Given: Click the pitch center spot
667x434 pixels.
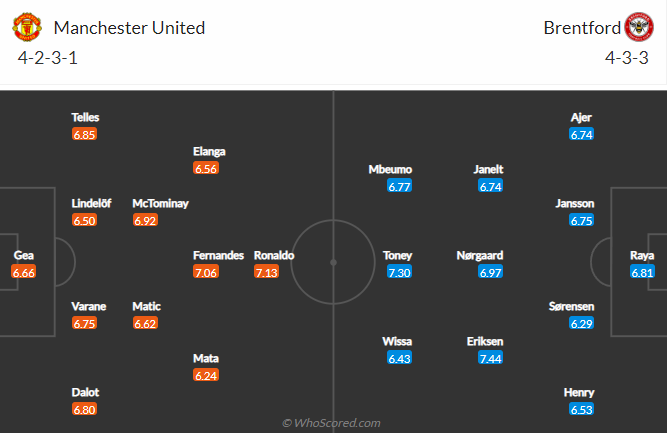Looking at the screenshot, I should click(x=334, y=263).
